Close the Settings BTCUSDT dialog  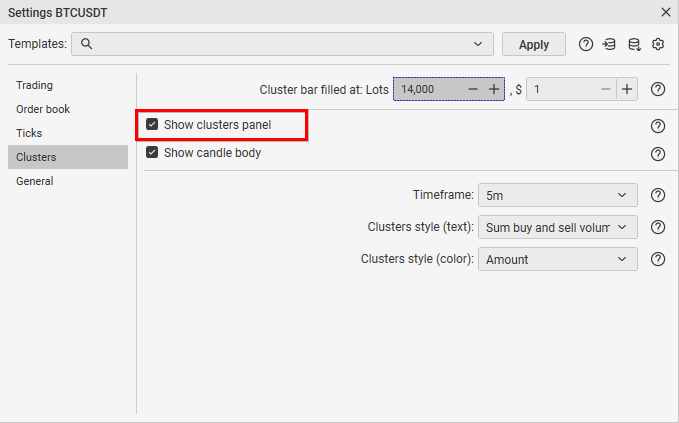(x=666, y=12)
